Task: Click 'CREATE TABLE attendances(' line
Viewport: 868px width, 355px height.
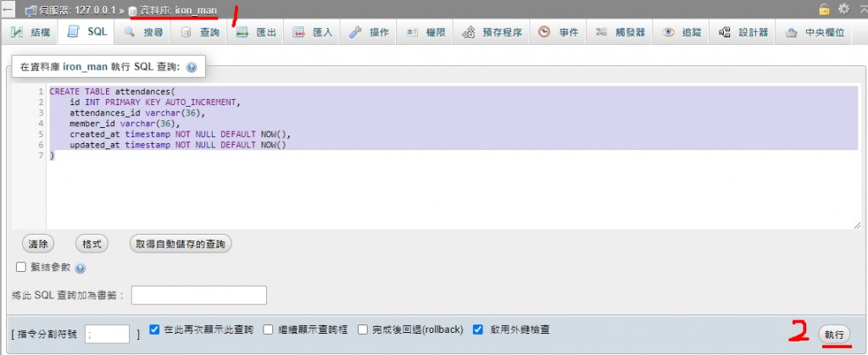Action: tap(113, 92)
